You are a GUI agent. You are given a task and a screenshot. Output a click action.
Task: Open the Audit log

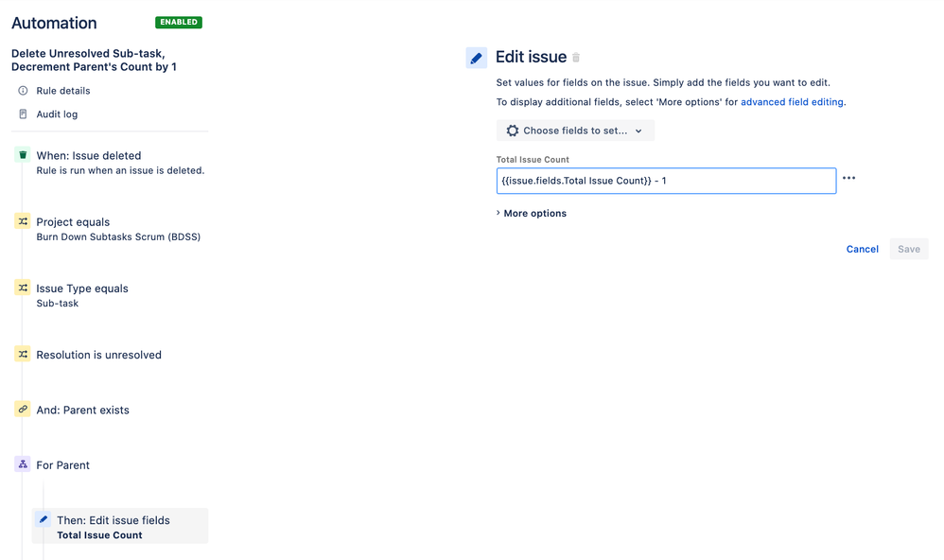pyautogui.click(x=57, y=114)
